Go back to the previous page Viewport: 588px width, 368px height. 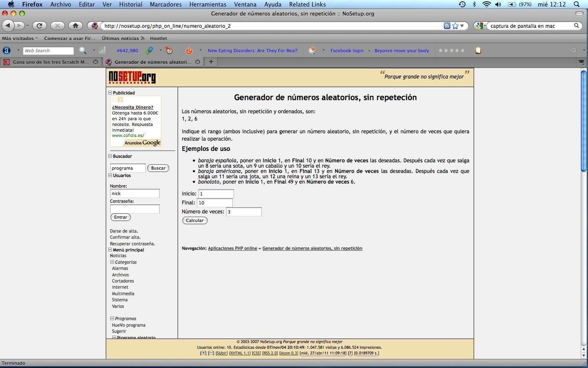click(8, 26)
